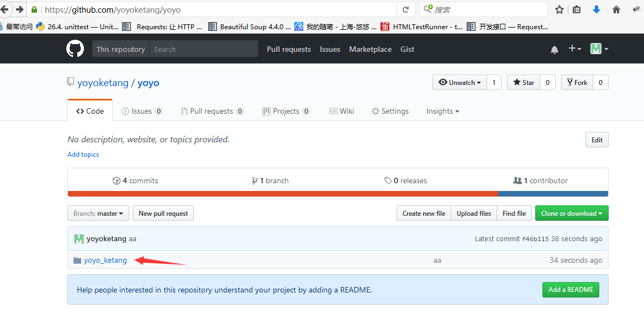The image size is (644, 319).
Task: Click the search engine magnifier icon
Action: (x=429, y=9)
